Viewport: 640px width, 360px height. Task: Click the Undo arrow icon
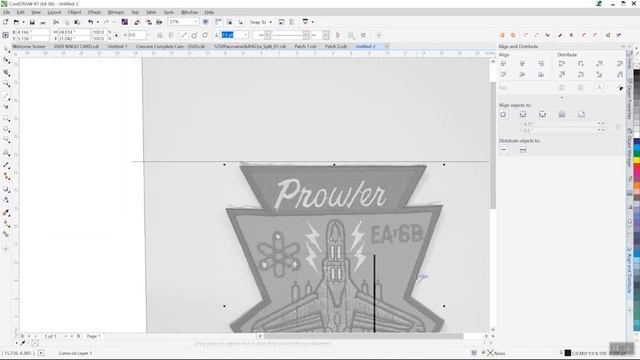tap(91, 22)
